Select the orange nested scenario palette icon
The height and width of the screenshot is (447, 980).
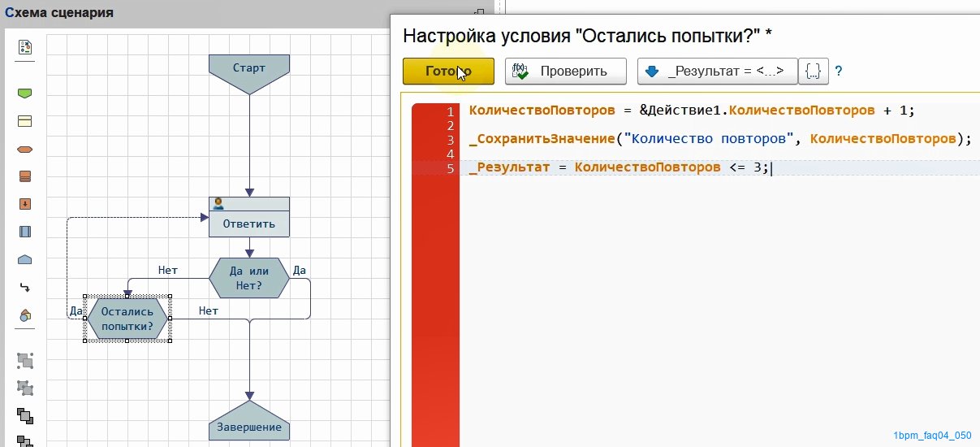[x=25, y=204]
